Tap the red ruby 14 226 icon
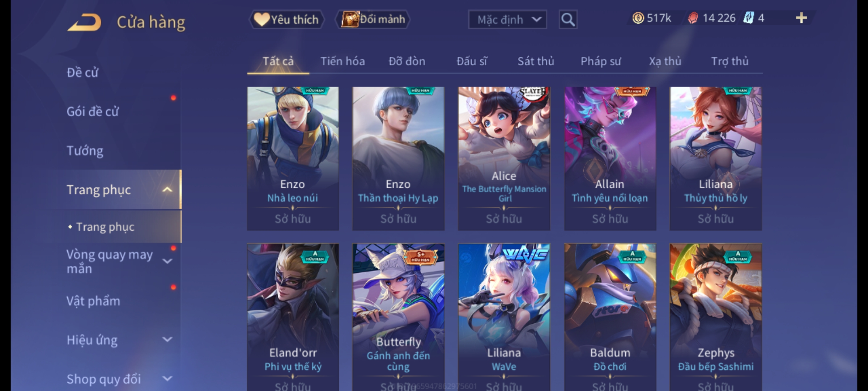Image resolution: width=868 pixels, height=391 pixels. coord(693,18)
